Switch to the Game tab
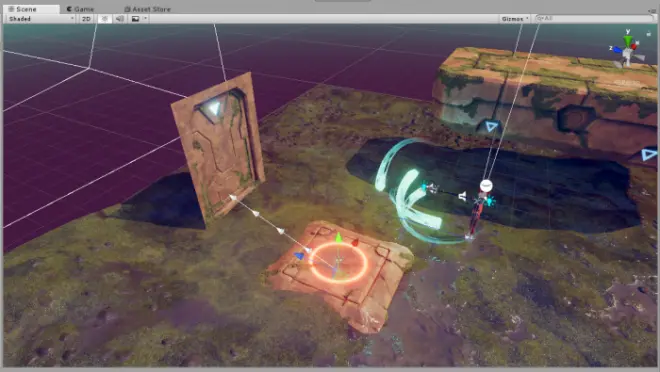 click(x=80, y=9)
